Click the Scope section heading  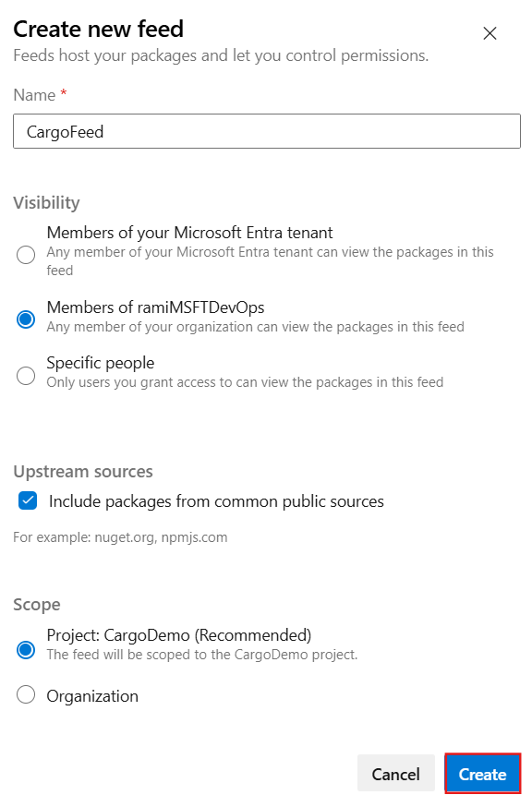point(36,604)
